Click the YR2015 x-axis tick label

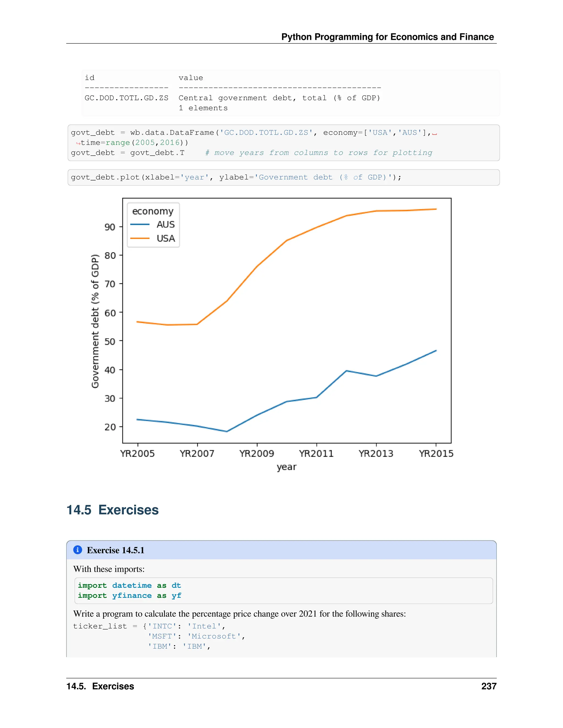(x=436, y=453)
